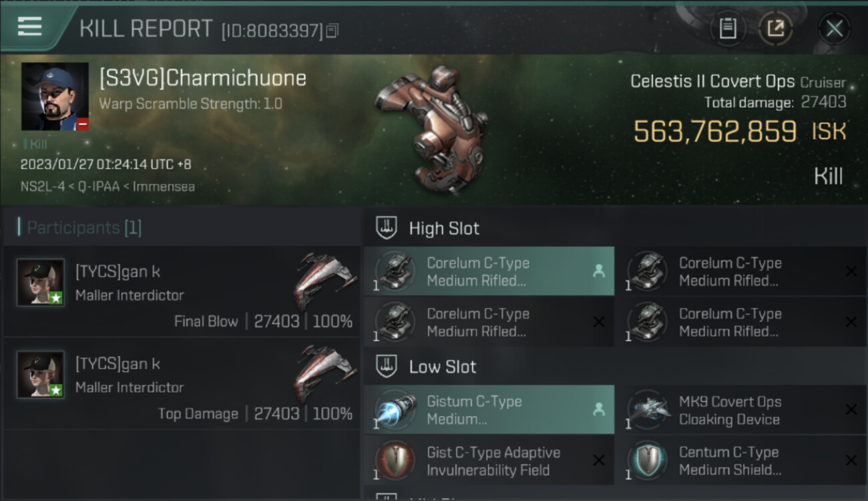The height and width of the screenshot is (501, 868).
Task: Select MK9 Covert Ops Cloaking Device
Action: (741, 409)
